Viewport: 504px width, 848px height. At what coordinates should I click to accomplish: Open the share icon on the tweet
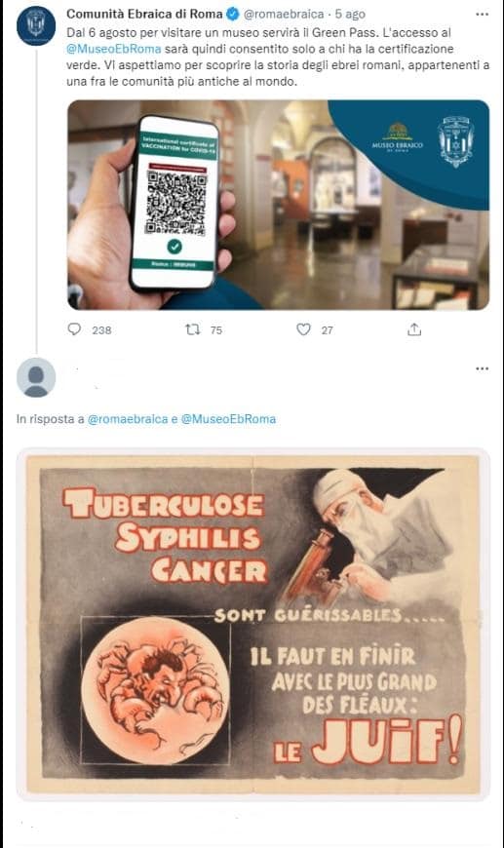click(x=414, y=328)
